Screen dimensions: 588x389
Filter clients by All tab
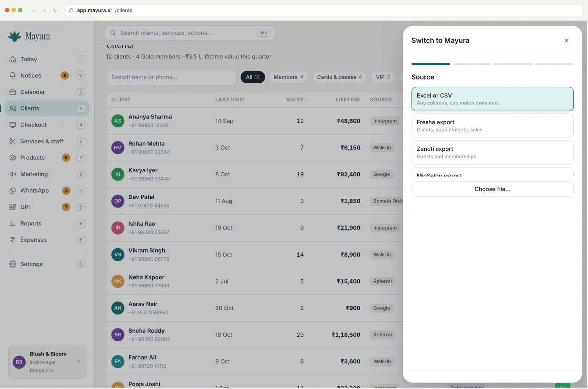pyautogui.click(x=253, y=77)
